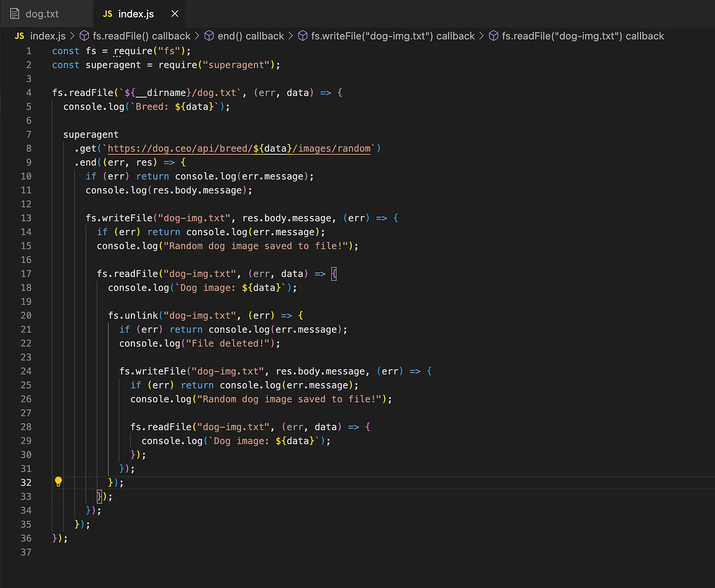Close the index.js tab

click(x=174, y=14)
